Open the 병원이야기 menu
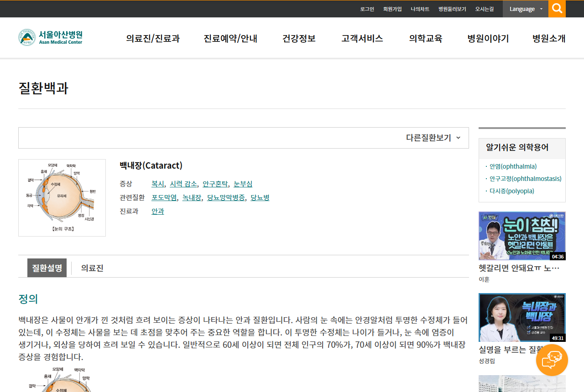Viewport: 584px width, 392px height. click(x=488, y=38)
